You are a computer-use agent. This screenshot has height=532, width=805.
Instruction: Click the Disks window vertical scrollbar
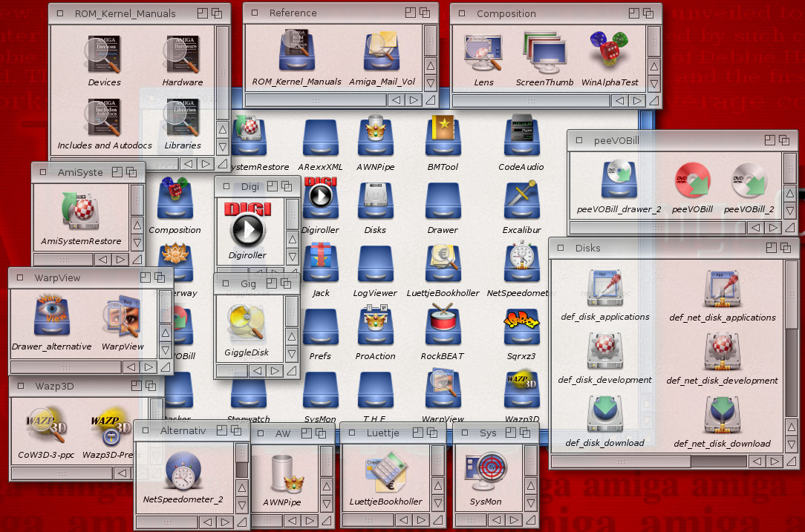coord(792,297)
